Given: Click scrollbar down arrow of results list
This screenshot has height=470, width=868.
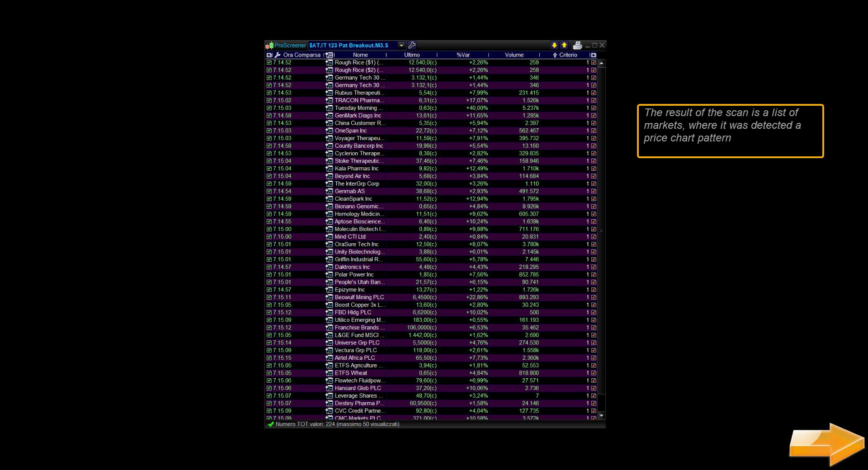Looking at the screenshot, I should click(601, 415).
